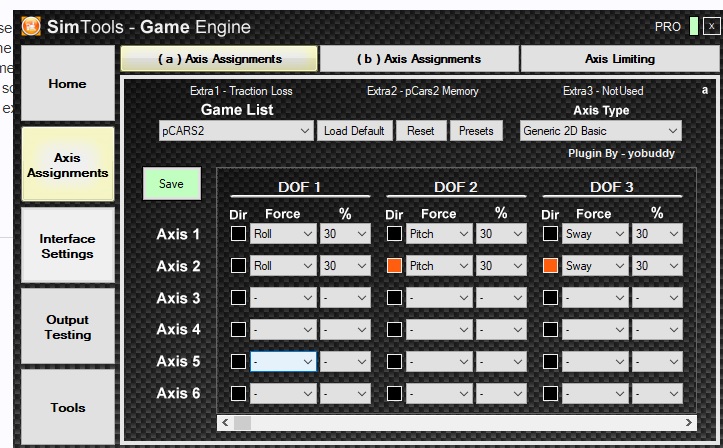This screenshot has width=723, height=448.
Task: Click the SimTools orange app icon
Action: point(31,26)
